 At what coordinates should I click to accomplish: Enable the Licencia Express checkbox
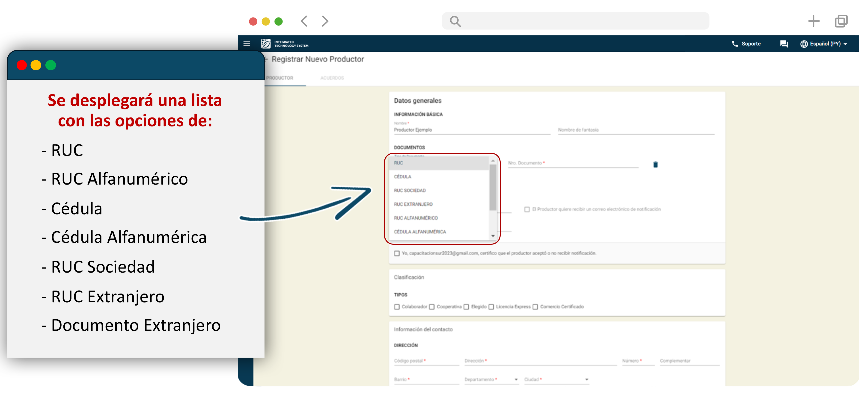pyautogui.click(x=491, y=307)
